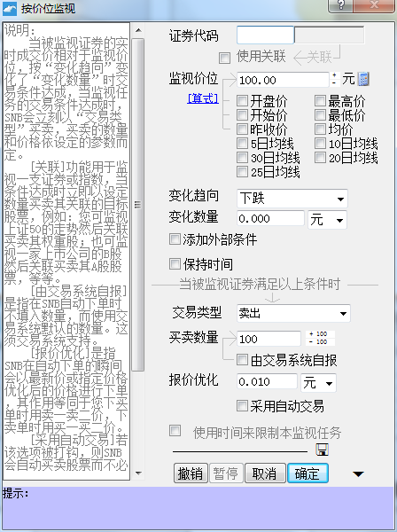
Task: Click the 买卖数量 field showing 100
Action: [x=269, y=339]
